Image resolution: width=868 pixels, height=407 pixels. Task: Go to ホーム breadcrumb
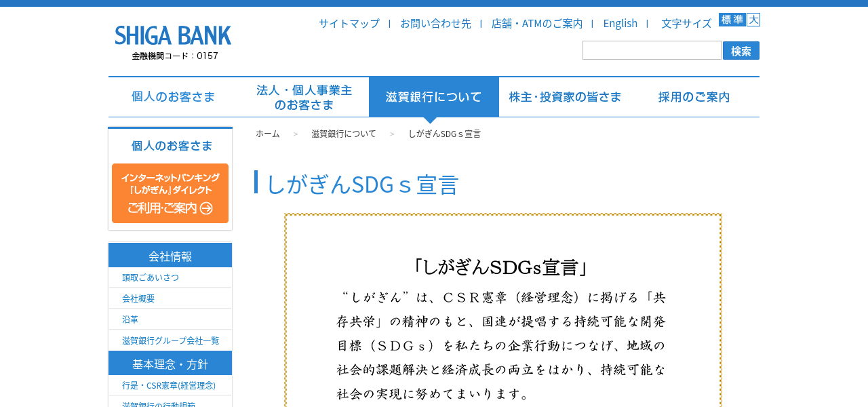(x=267, y=134)
